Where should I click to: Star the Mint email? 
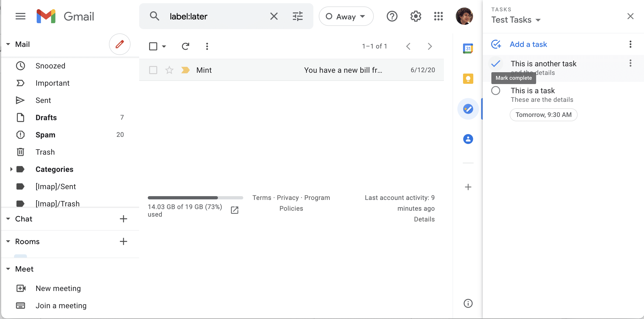(x=169, y=70)
